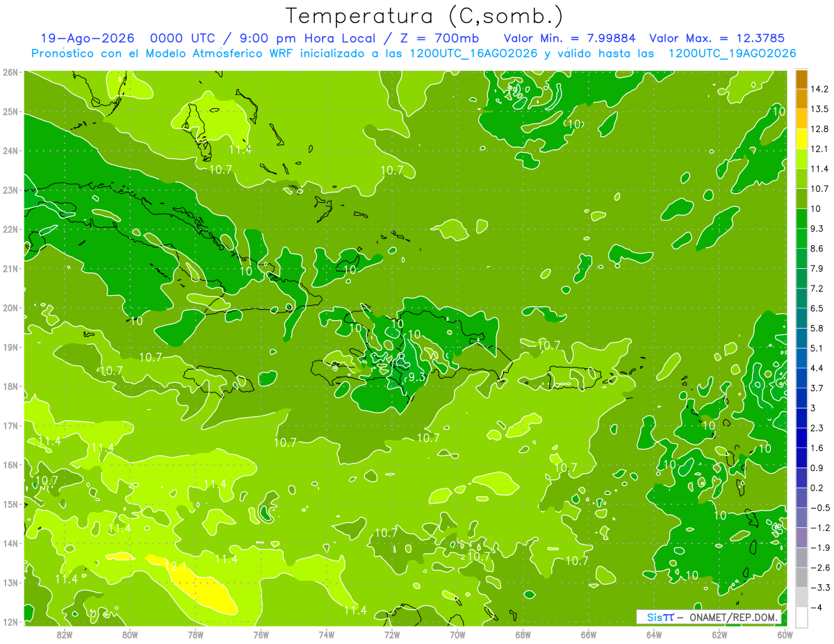
Task: Click the legend value "-3.3"
Action: click(819, 588)
